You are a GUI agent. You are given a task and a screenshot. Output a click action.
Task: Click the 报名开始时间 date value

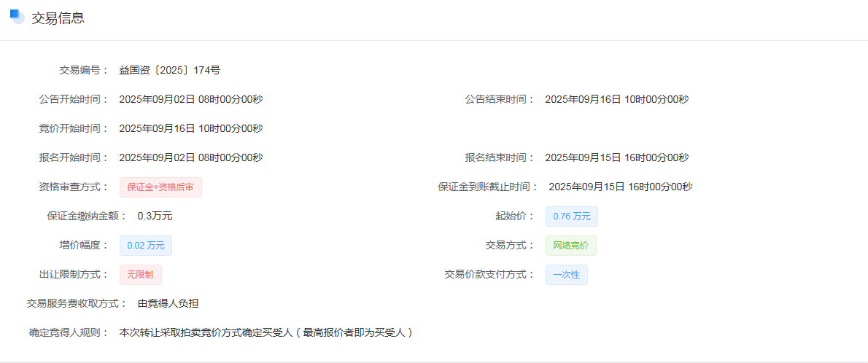click(191, 157)
